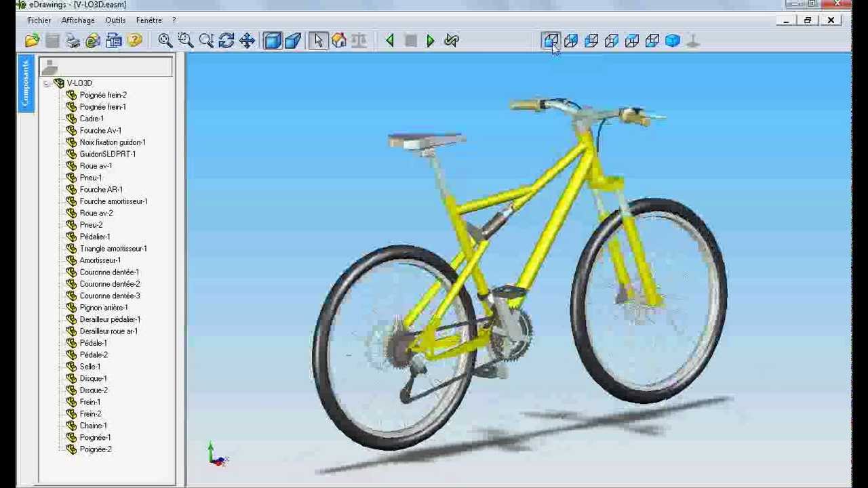Activate the Rotate view tool
The width and height of the screenshot is (868, 488).
pyautogui.click(x=226, y=41)
